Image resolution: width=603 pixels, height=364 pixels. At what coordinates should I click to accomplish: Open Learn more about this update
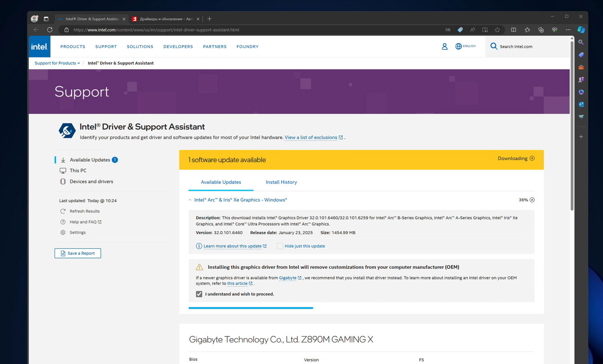235,246
